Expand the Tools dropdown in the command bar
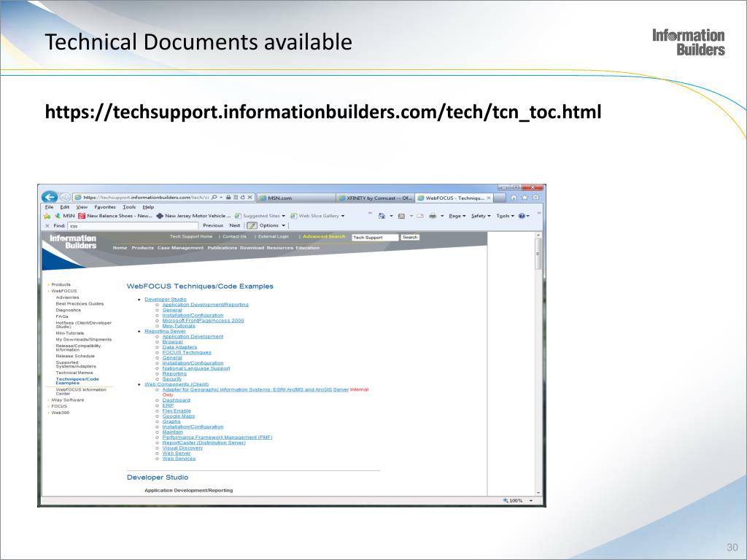Image resolution: width=747 pixels, height=560 pixels. click(505, 216)
